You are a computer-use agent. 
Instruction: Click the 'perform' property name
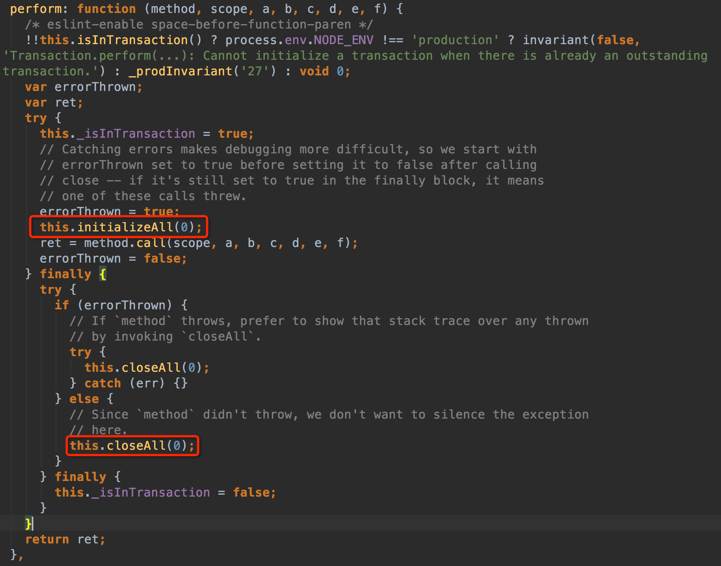pos(36,9)
